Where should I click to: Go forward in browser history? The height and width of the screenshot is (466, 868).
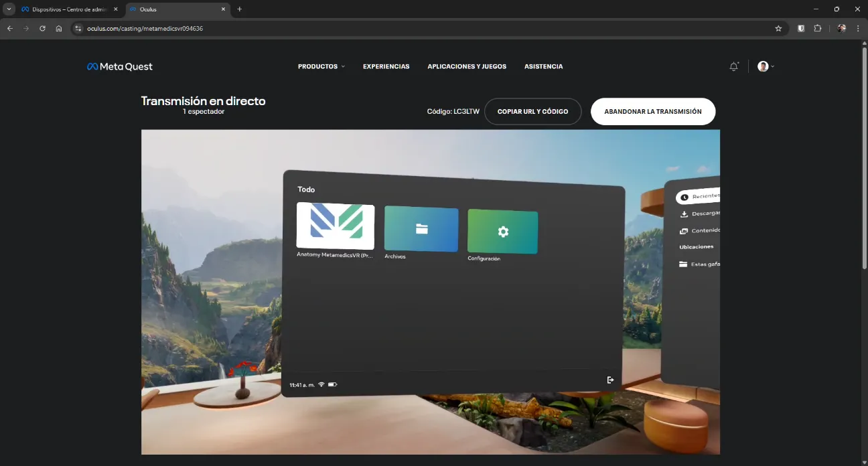(26, 29)
